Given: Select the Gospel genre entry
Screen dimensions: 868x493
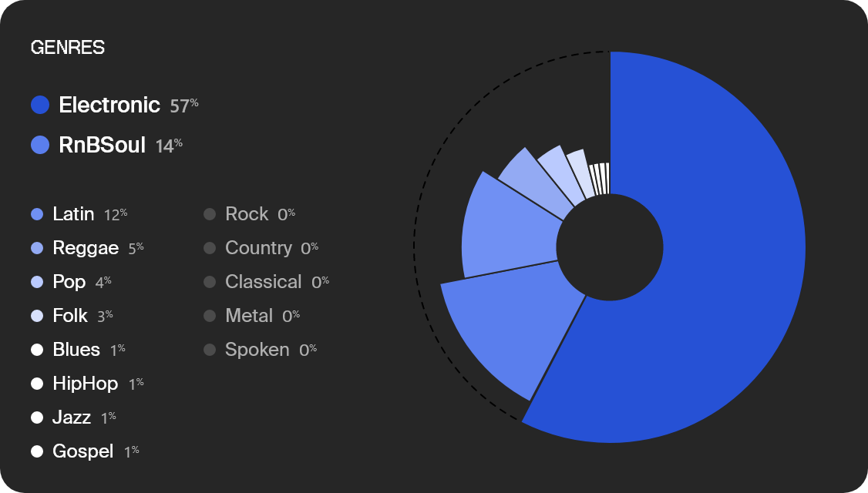Looking at the screenshot, I should pyautogui.click(x=85, y=451).
